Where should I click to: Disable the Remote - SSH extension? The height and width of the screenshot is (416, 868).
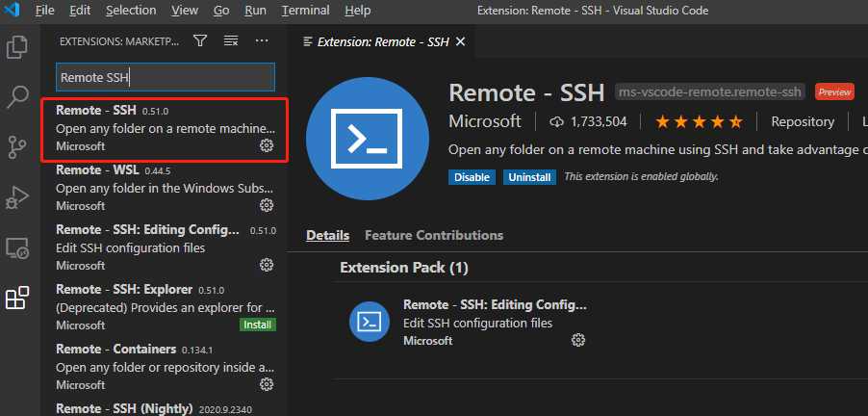click(472, 177)
